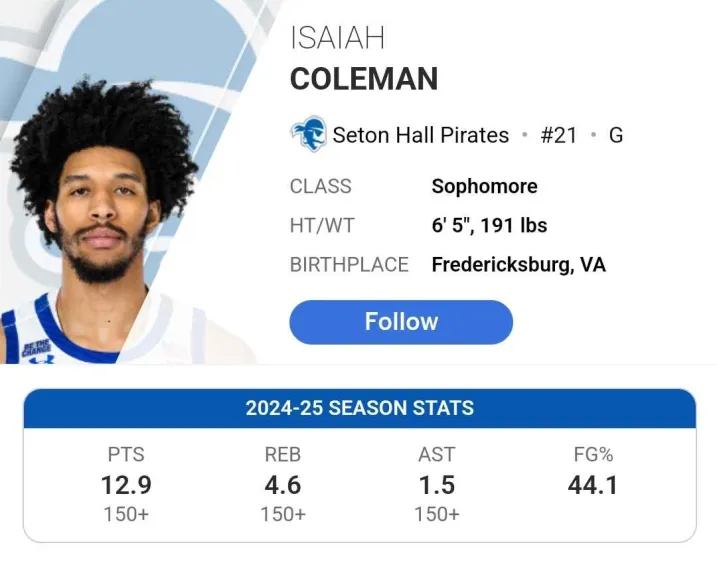Click the Under Armour logo on jersey
The width and height of the screenshot is (717, 565).
[41, 358]
